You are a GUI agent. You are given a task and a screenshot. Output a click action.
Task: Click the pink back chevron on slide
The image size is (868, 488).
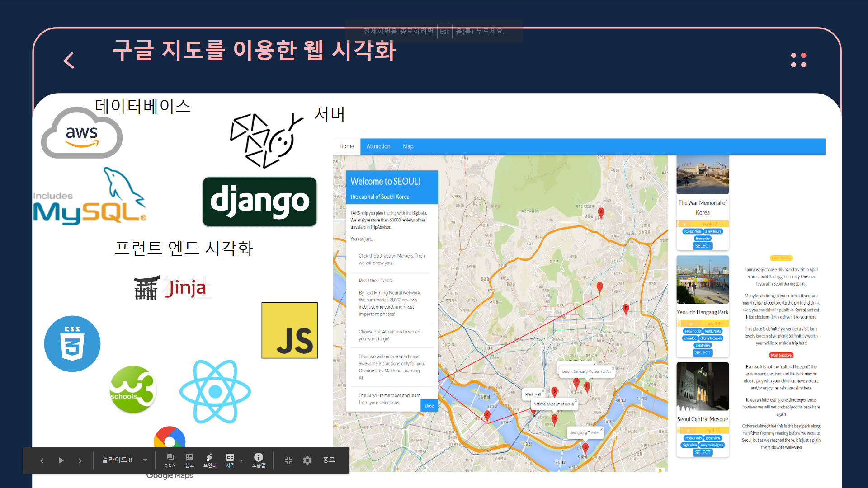point(69,60)
